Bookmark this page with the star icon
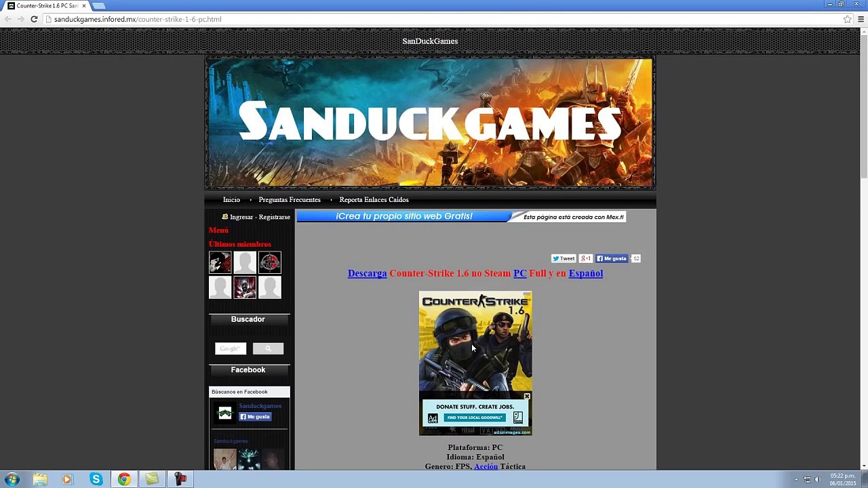The width and height of the screenshot is (868, 488). tap(847, 19)
